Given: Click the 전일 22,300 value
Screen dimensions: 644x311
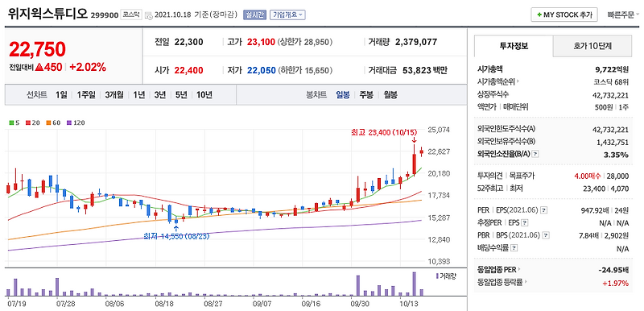Looking at the screenshot, I should pos(188,42).
